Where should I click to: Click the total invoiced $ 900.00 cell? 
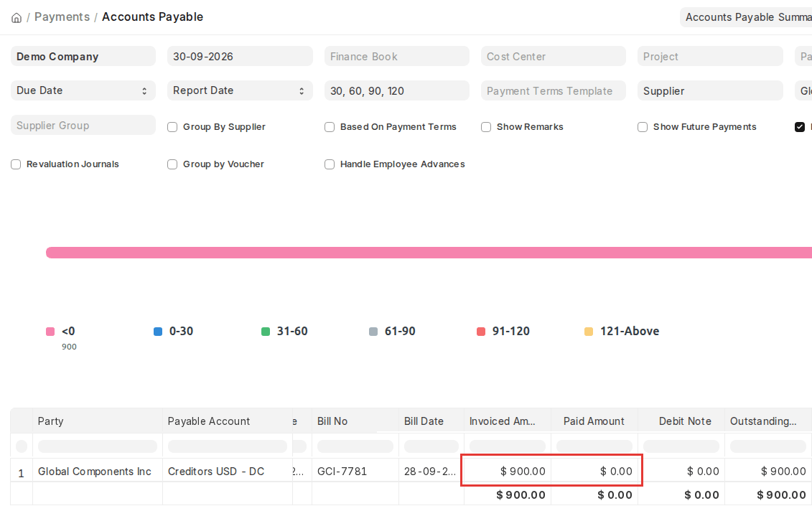[508, 494]
